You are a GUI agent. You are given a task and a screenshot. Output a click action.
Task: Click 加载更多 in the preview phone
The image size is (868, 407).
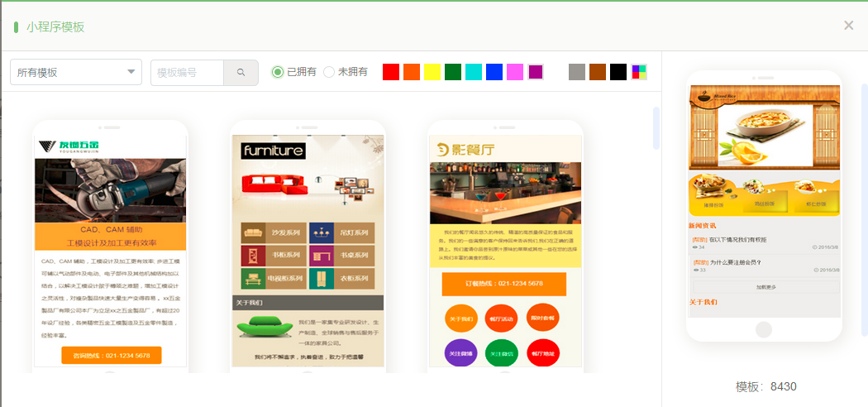(765, 287)
